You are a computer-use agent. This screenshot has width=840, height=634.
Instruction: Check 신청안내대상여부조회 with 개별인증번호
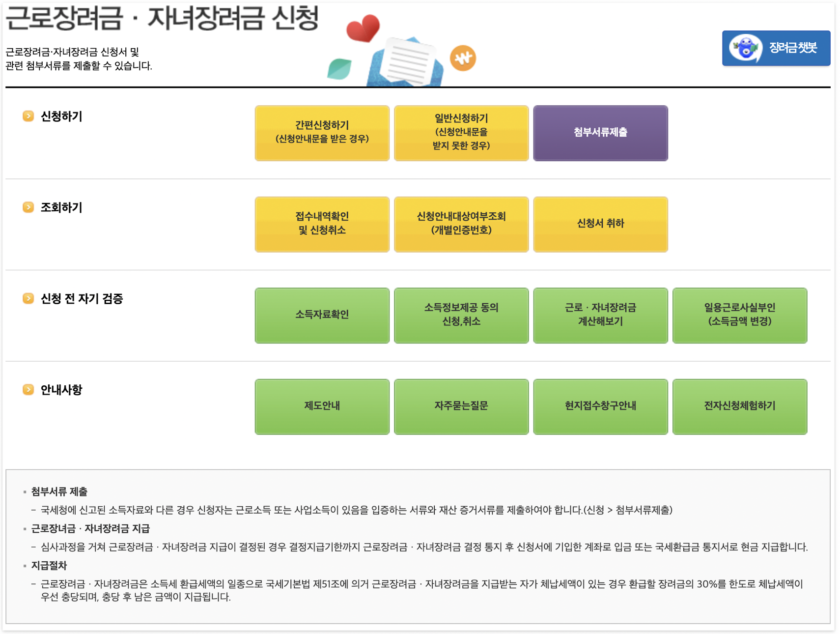pos(461,224)
